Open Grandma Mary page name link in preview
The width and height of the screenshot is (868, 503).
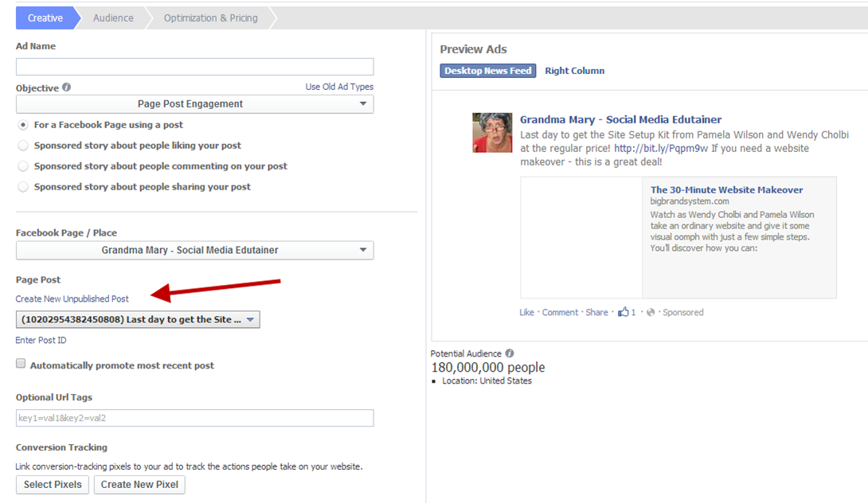pyautogui.click(x=620, y=119)
